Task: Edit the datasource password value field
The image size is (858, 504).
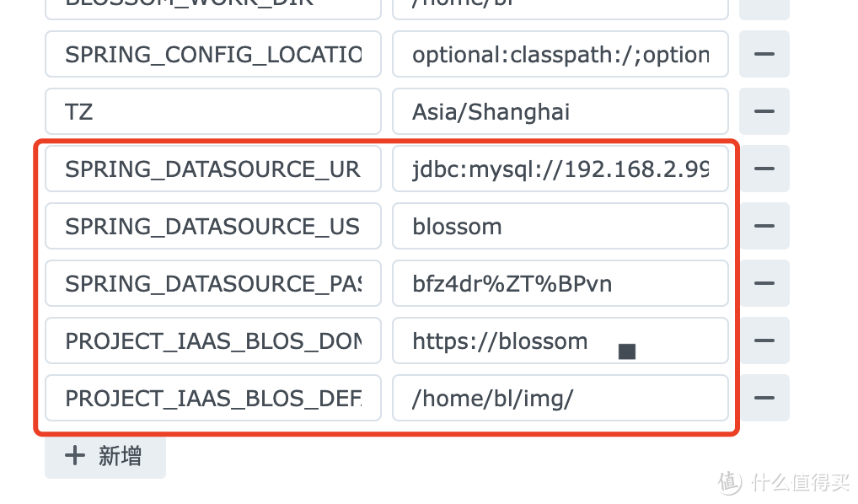Action: 560,284
